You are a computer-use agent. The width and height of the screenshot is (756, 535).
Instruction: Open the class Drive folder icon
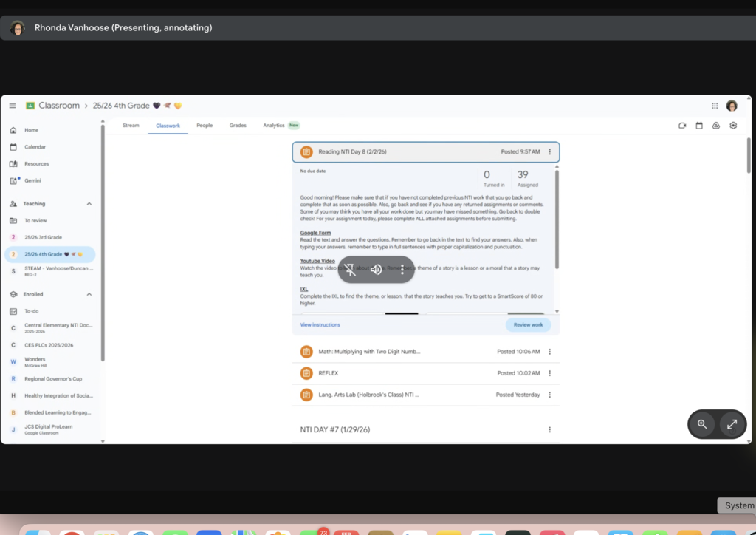pos(716,126)
